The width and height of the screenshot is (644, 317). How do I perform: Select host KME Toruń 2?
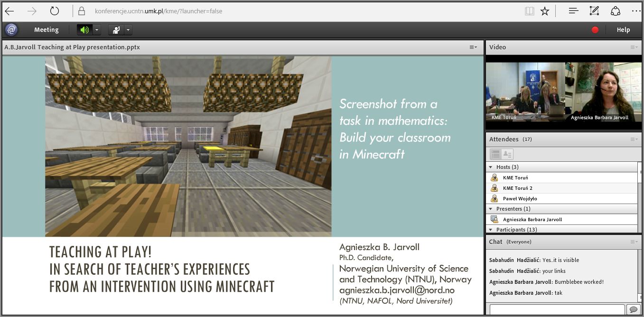[562, 188]
